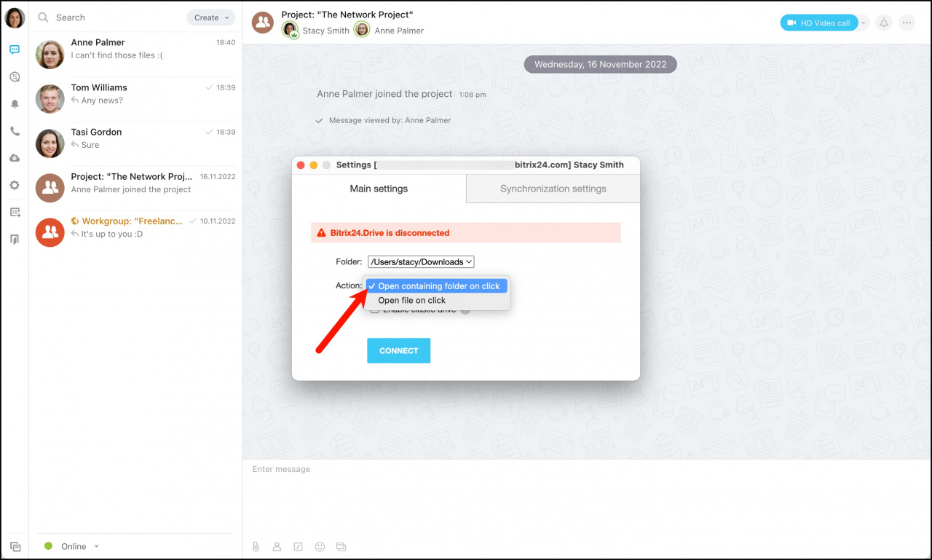Open the telephony phone icon in sidebar
Viewport: 932px width, 560px height.
(15, 131)
